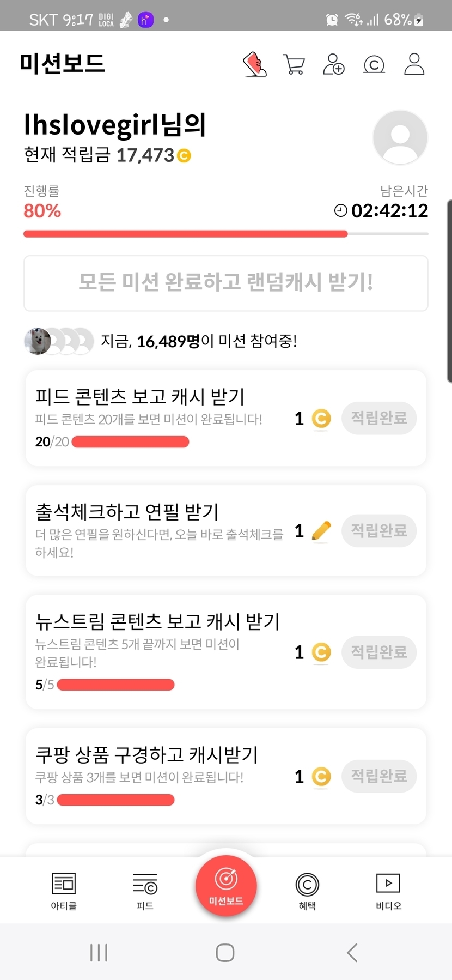Click the 80% mission progress bar
This screenshot has width=452, height=980.
[225, 234]
